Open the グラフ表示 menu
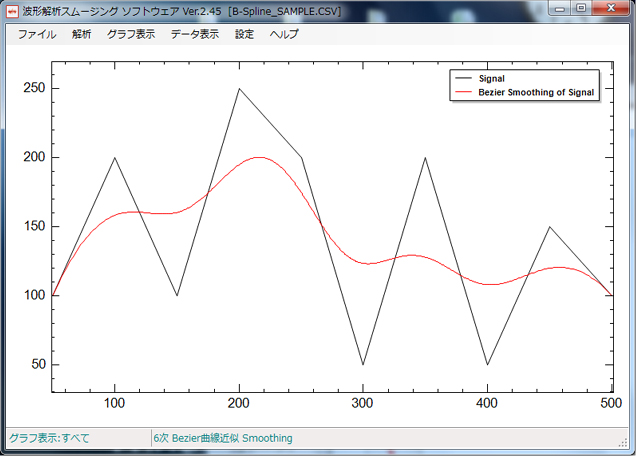The height and width of the screenshot is (456, 636). pyautogui.click(x=131, y=34)
